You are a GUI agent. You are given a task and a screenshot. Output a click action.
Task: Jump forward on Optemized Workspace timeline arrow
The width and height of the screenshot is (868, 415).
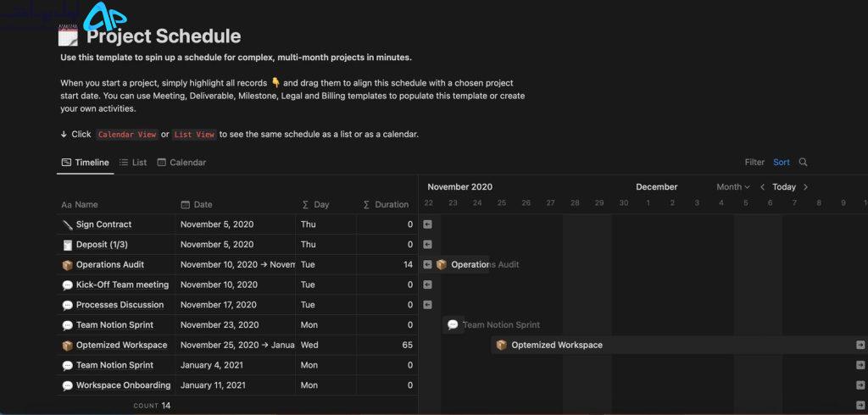(860, 345)
